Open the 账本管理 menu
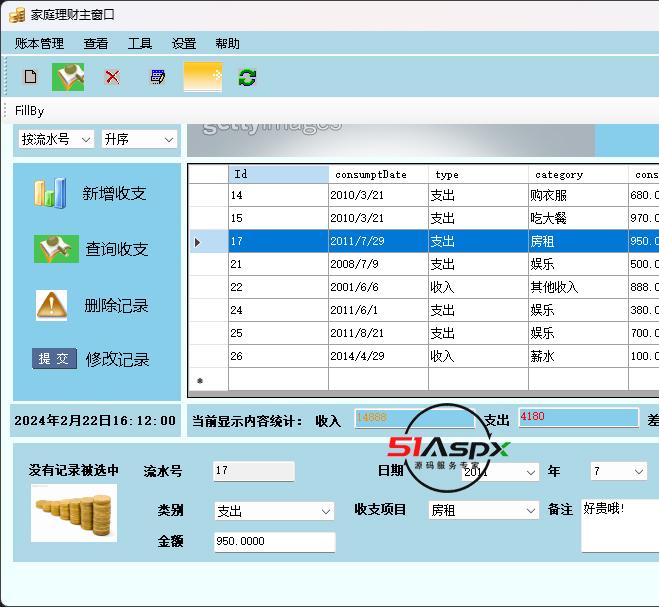Viewport: 659px width, 607px height. click(39, 44)
